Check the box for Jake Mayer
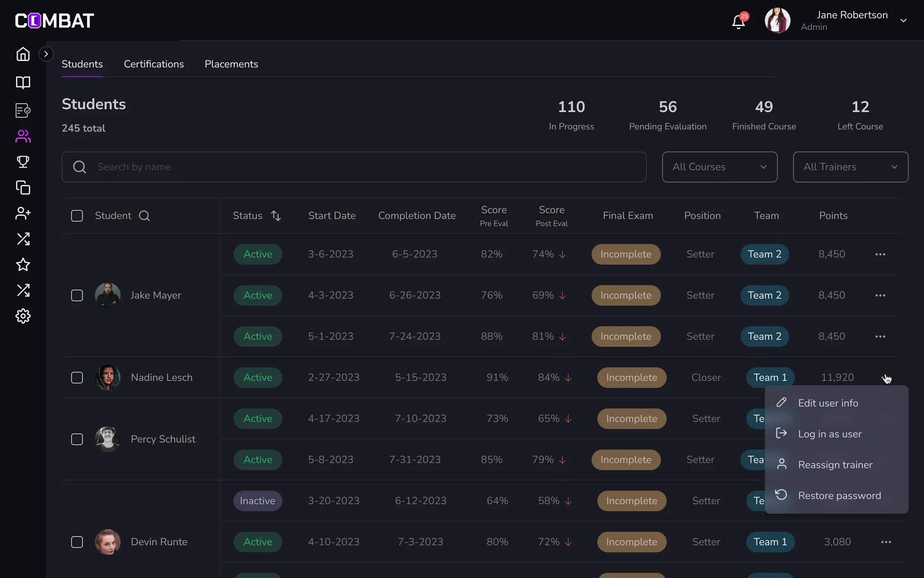This screenshot has width=924, height=578. tap(77, 295)
